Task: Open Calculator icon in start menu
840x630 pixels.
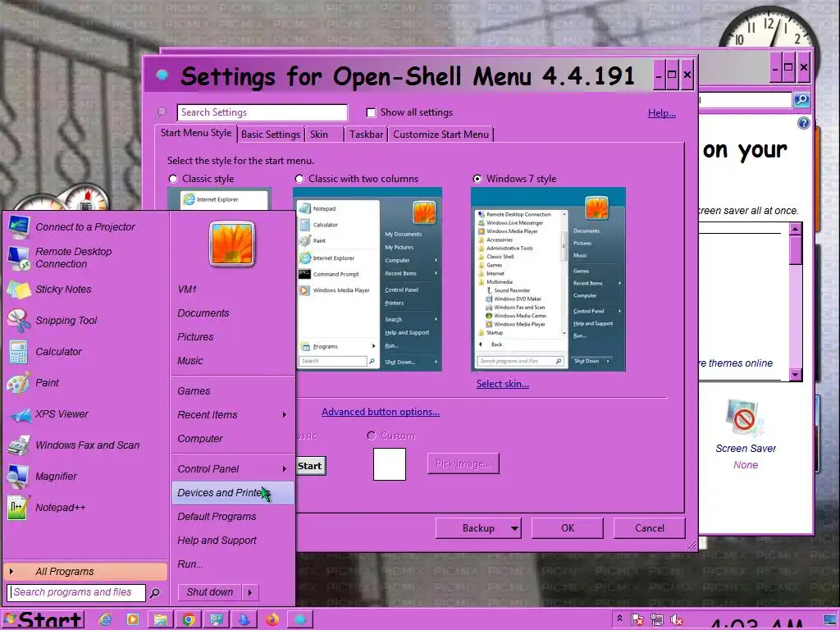Action: pyautogui.click(x=20, y=352)
